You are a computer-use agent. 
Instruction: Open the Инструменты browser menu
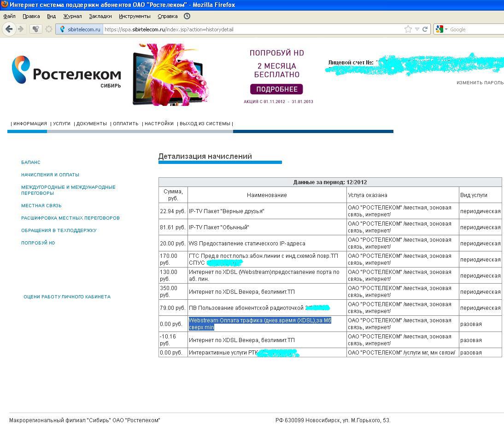135,16
